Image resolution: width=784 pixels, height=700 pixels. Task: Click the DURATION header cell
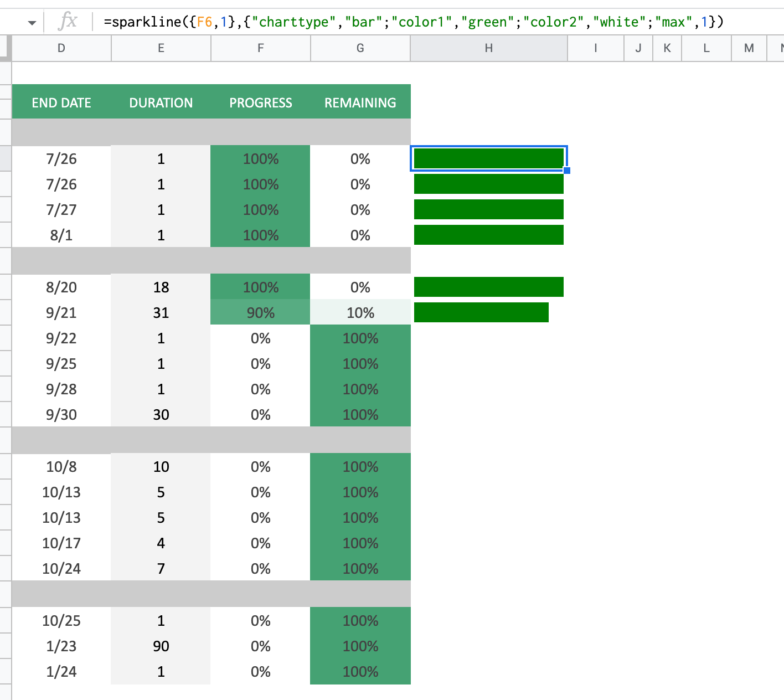click(x=161, y=102)
